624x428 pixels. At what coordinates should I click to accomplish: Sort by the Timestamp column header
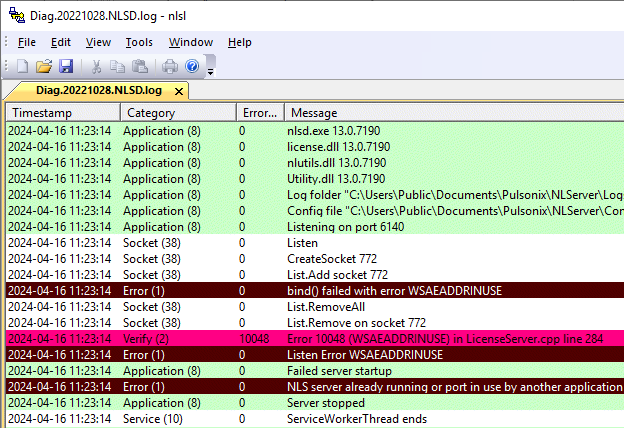(62, 113)
